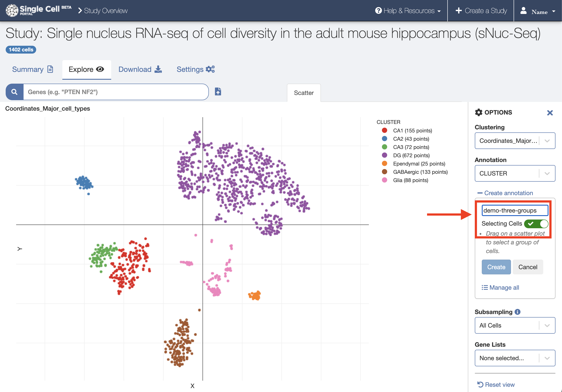Screen dimensions: 562x392
Task: Click the Create annotation button
Action: pyautogui.click(x=496, y=267)
